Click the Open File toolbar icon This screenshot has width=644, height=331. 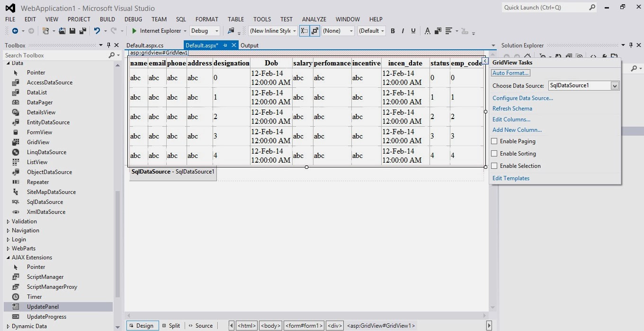pyautogui.click(x=62, y=31)
